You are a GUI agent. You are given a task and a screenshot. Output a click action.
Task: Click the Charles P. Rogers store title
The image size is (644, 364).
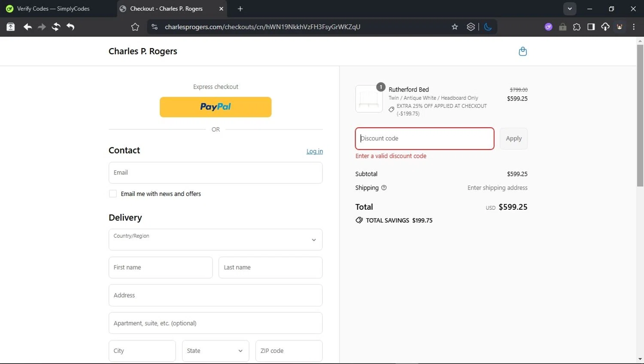click(x=143, y=51)
